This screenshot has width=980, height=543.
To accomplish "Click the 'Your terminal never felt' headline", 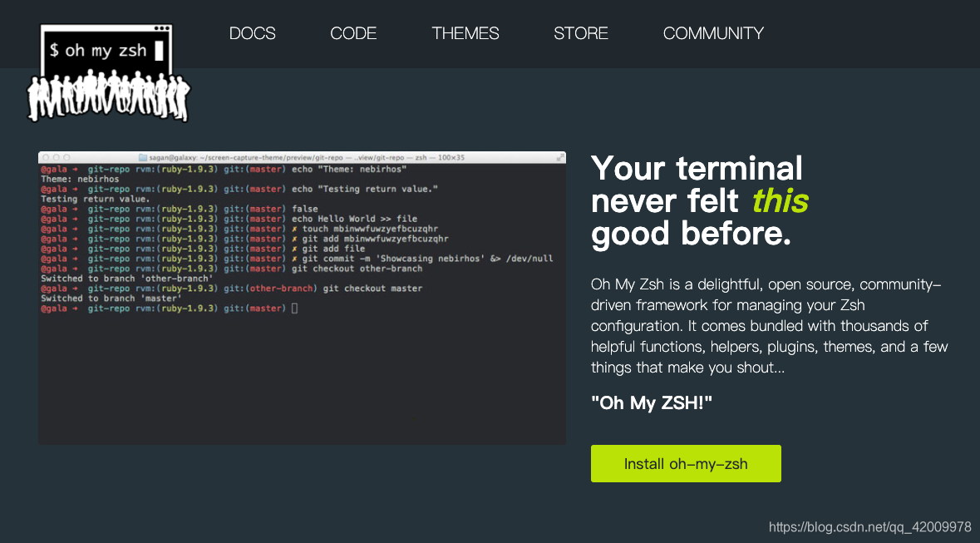I will point(700,200).
